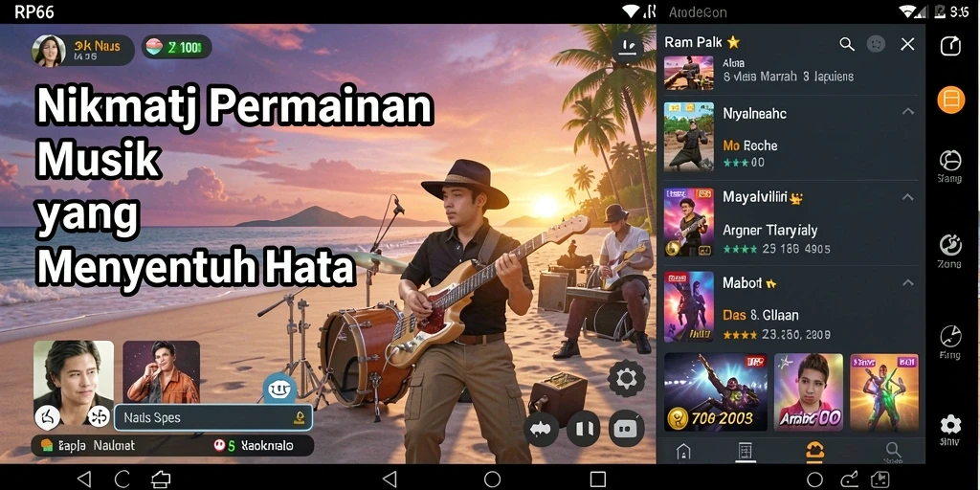980x490 pixels.
Task: Click the Xaoknalo label in the bottom bar
Action: pos(267,446)
